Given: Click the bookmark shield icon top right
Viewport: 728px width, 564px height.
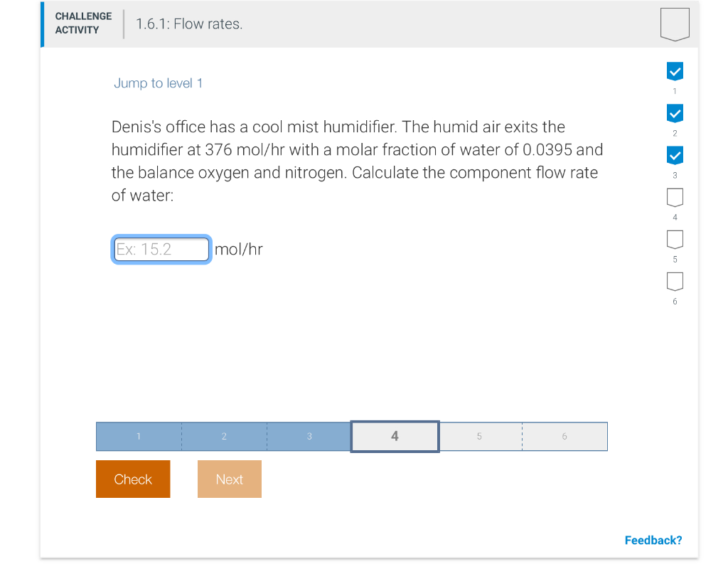Looking at the screenshot, I should click(674, 23).
